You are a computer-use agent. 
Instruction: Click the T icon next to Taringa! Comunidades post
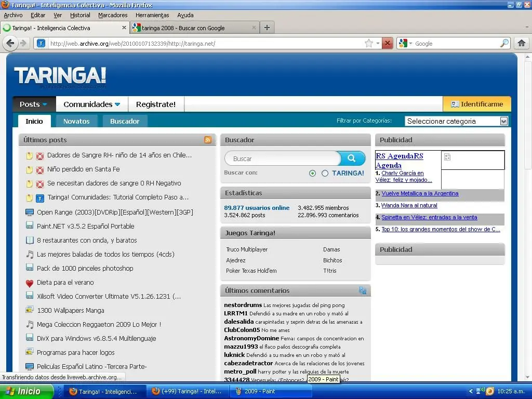(x=39, y=198)
